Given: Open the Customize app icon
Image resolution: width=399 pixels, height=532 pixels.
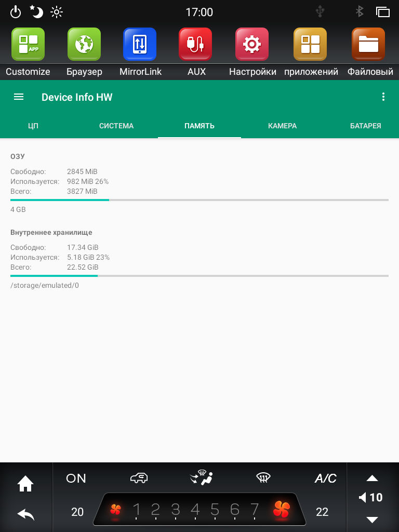Looking at the screenshot, I should pyautogui.click(x=28, y=44).
